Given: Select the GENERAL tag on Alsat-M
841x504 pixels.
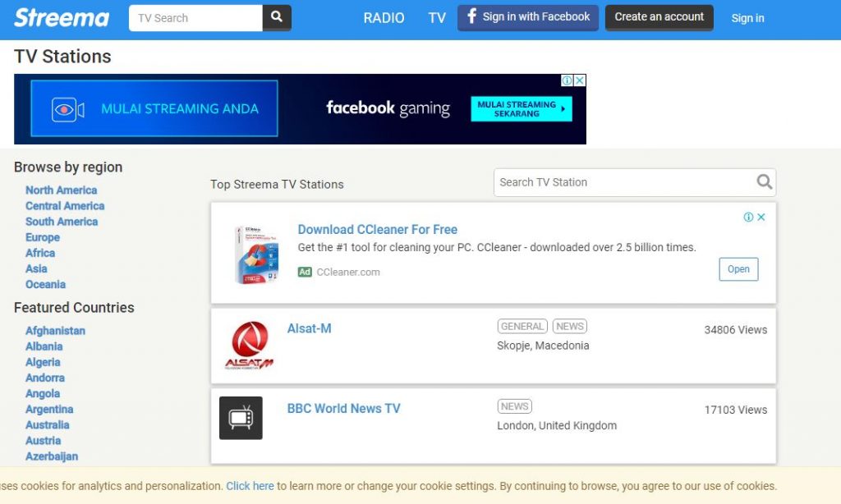Looking at the screenshot, I should [x=522, y=327].
